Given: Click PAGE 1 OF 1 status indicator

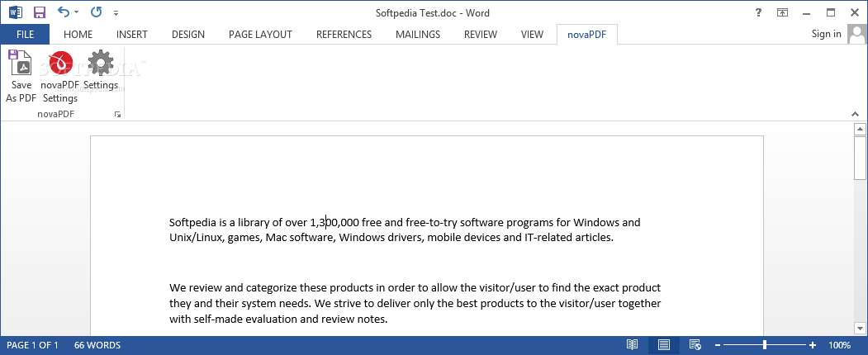Looking at the screenshot, I should 33,345.
